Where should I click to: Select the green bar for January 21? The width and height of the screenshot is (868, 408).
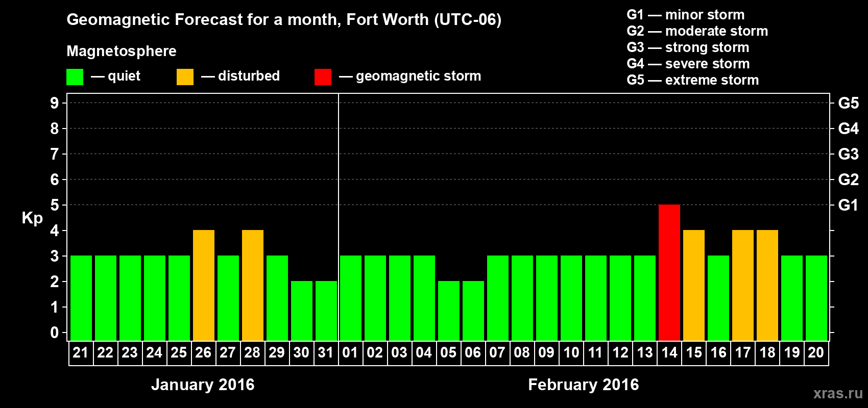81,298
